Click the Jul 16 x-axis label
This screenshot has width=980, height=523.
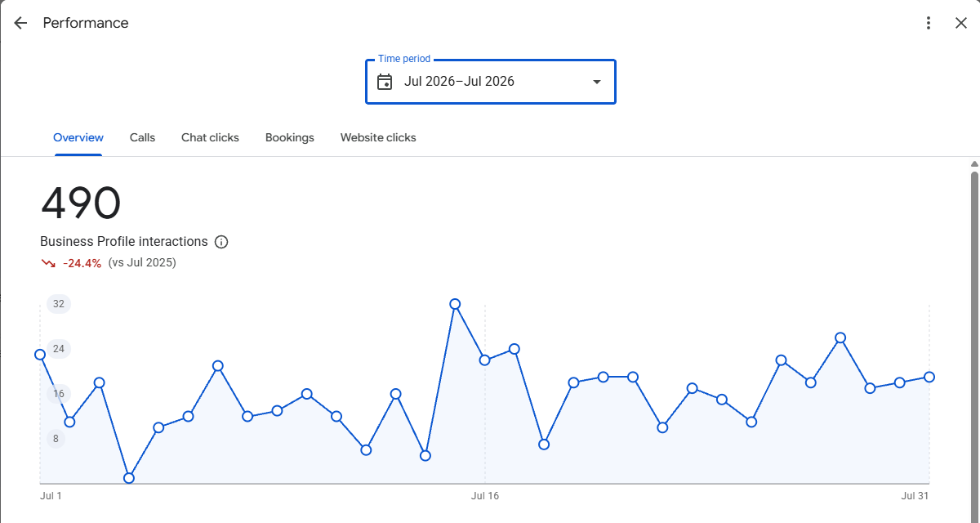click(x=485, y=496)
